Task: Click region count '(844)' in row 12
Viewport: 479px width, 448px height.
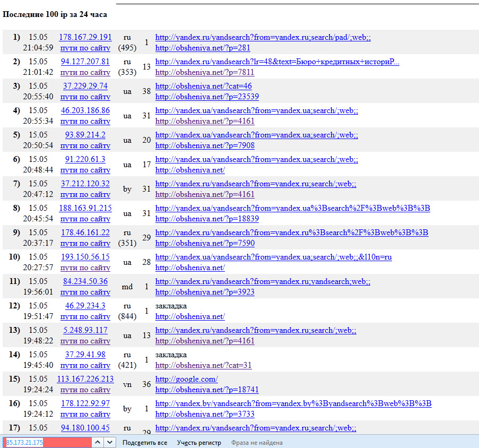Action: tap(127, 317)
